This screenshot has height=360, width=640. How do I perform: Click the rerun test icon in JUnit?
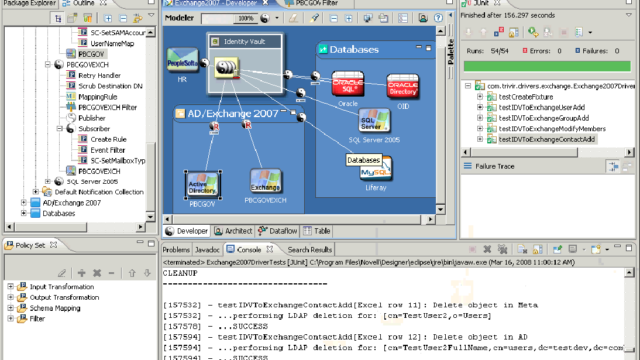(x=533, y=32)
